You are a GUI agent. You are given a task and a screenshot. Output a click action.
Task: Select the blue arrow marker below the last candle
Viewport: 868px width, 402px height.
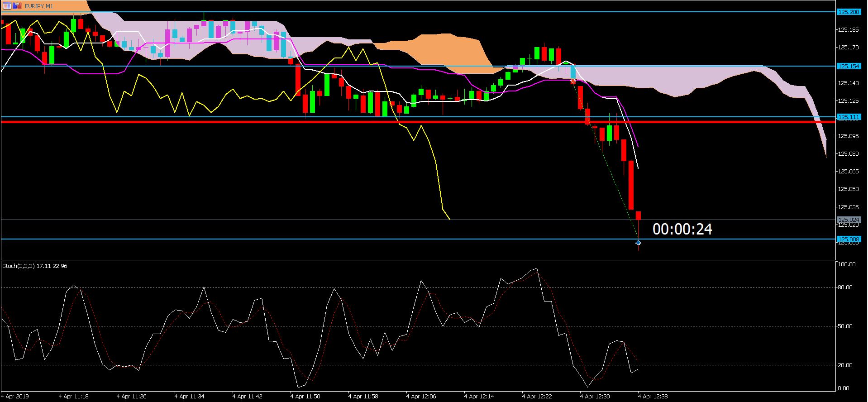click(638, 242)
